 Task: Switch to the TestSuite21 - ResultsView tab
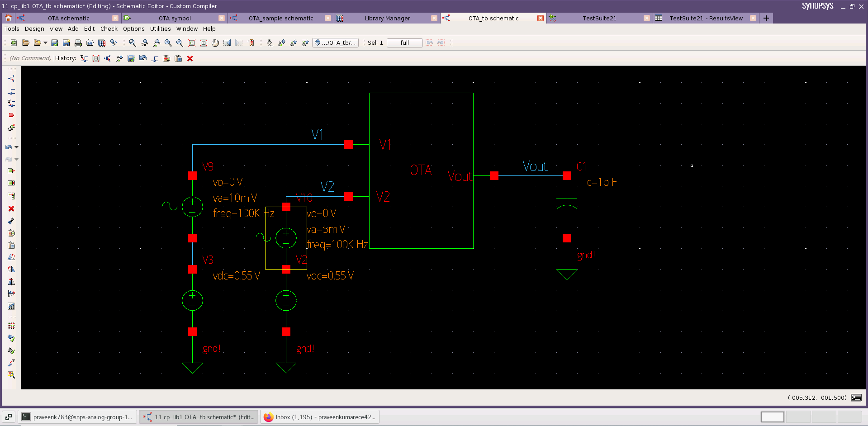click(x=707, y=18)
